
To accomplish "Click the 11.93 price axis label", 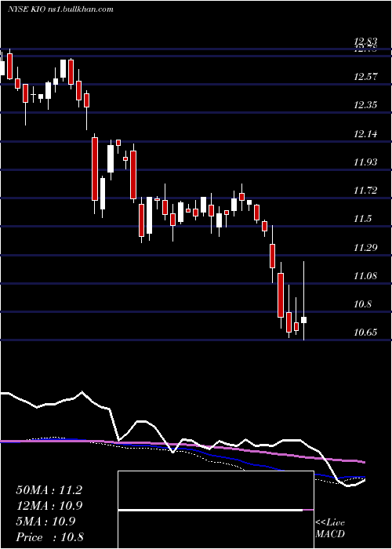I will coord(365,162).
